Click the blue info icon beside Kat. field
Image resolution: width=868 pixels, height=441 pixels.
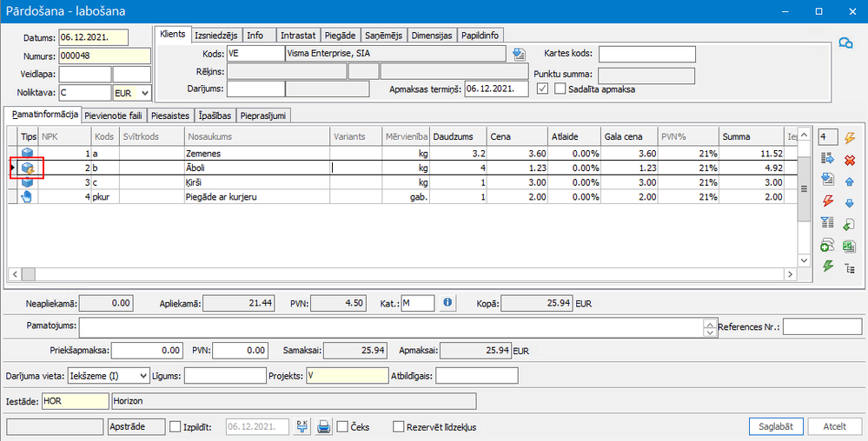(448, 303)
